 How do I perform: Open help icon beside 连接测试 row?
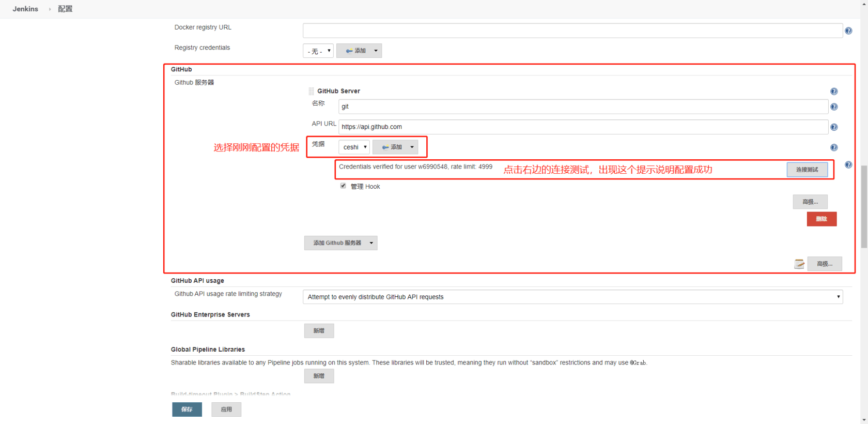click(848, 165)
